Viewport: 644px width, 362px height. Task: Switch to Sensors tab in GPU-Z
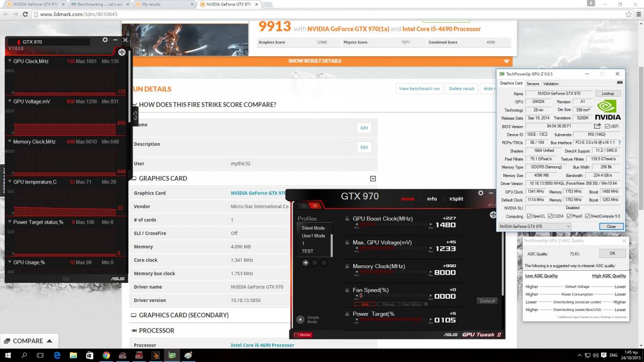coord(533,84)
